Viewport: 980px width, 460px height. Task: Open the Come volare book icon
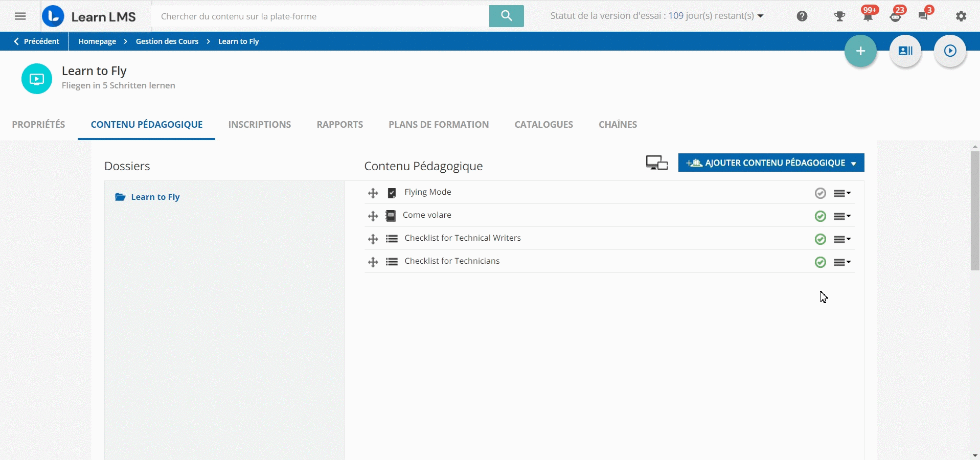tap(391, 216)
